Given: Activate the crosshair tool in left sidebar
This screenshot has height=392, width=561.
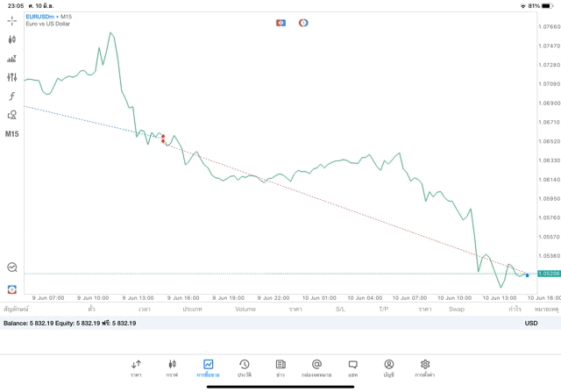Looking at the screenshot, I should point(11,20).
